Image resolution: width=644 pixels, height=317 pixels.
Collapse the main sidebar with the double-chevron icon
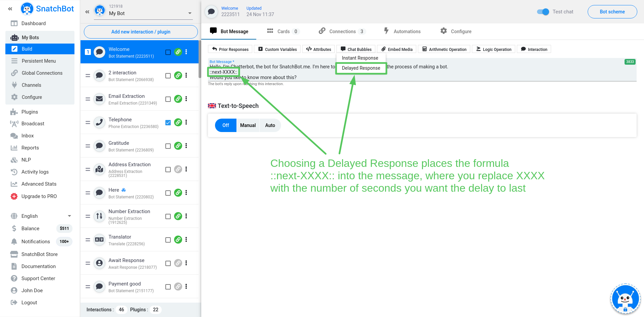click(10, 9)
